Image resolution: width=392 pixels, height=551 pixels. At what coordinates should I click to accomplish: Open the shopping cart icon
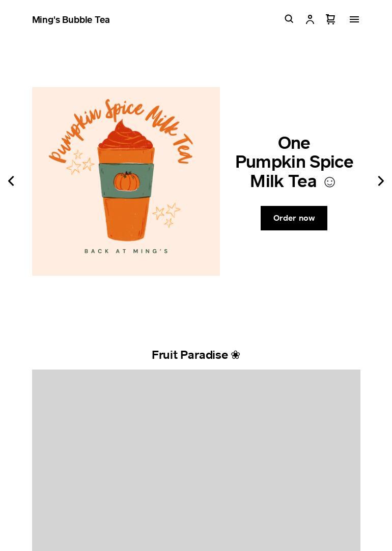tap(330, 19)
